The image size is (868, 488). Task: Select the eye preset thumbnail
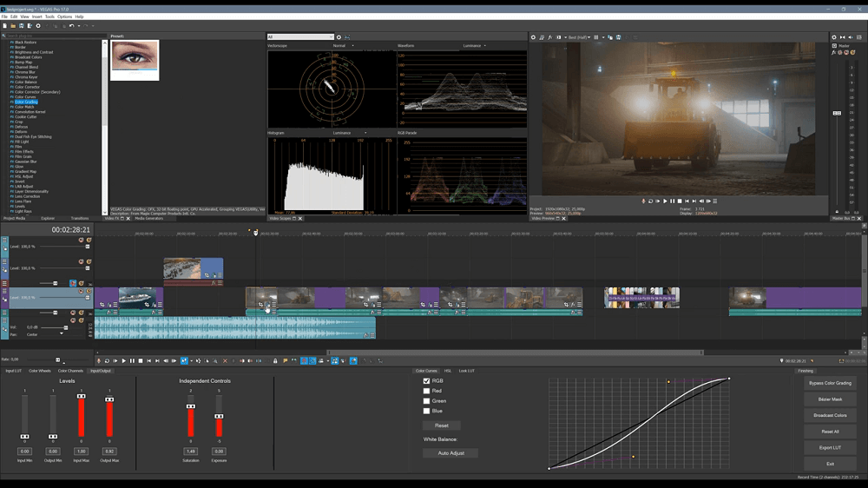click(135, 60)
